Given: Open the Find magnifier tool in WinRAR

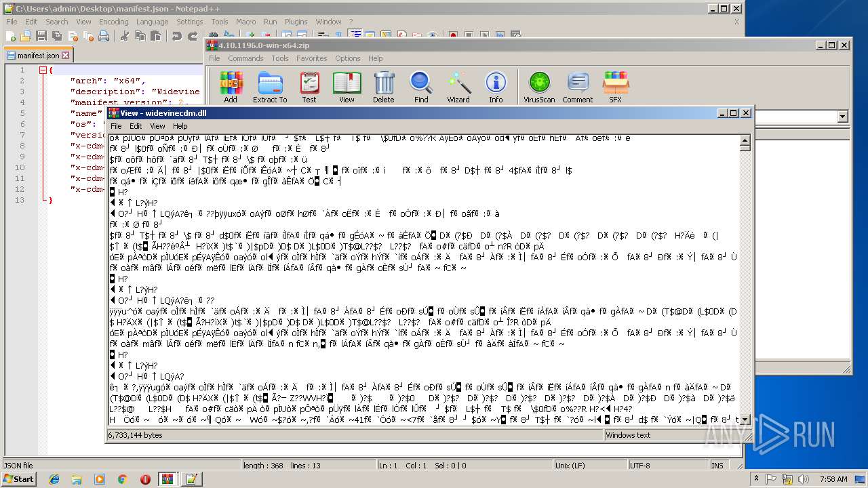Looking at the screenshot, I should tap(421, 87).
